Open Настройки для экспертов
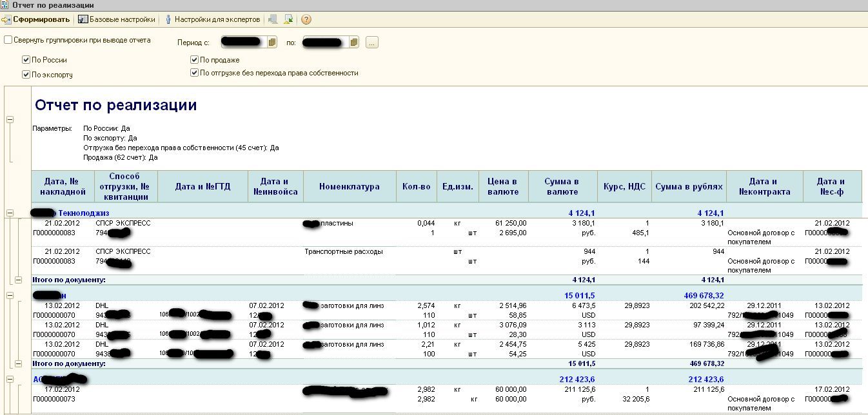Viewport: 868px width, 415px height. (212, 19)
